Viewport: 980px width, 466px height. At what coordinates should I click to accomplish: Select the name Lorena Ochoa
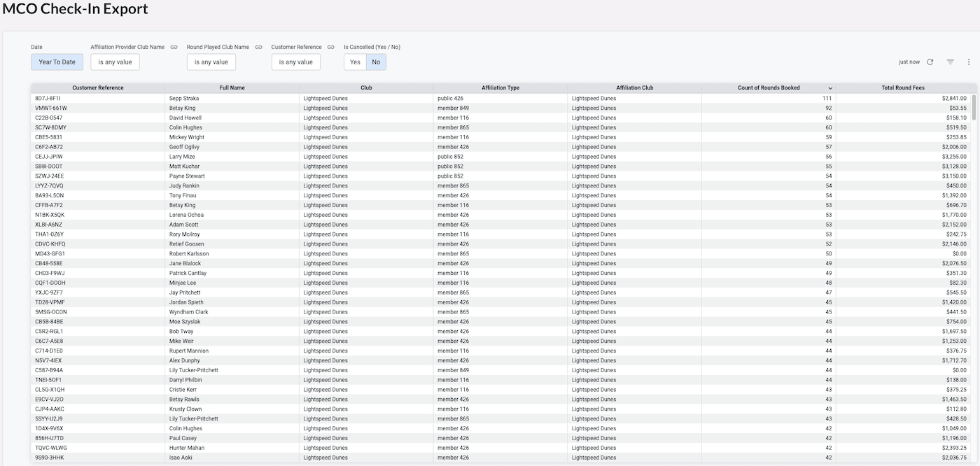(186, 215)
